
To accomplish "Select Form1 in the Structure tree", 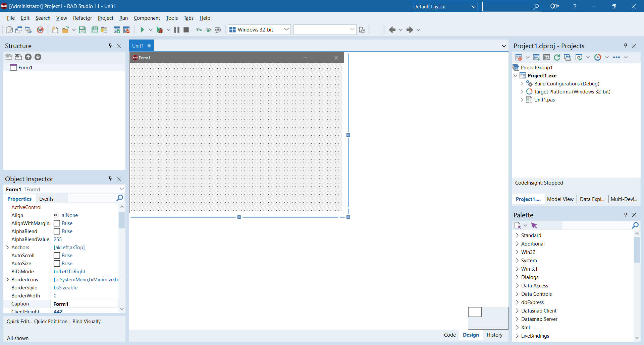I will point(25,68).
